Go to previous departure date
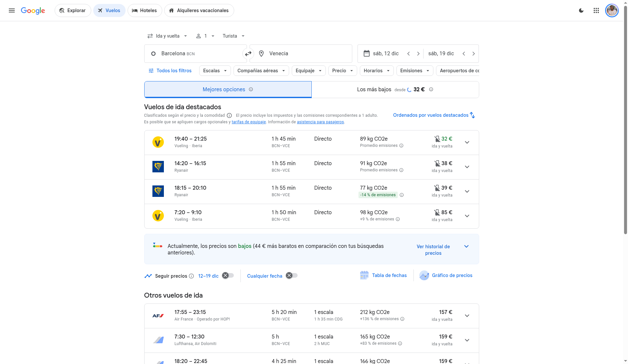 click(409, 54)
